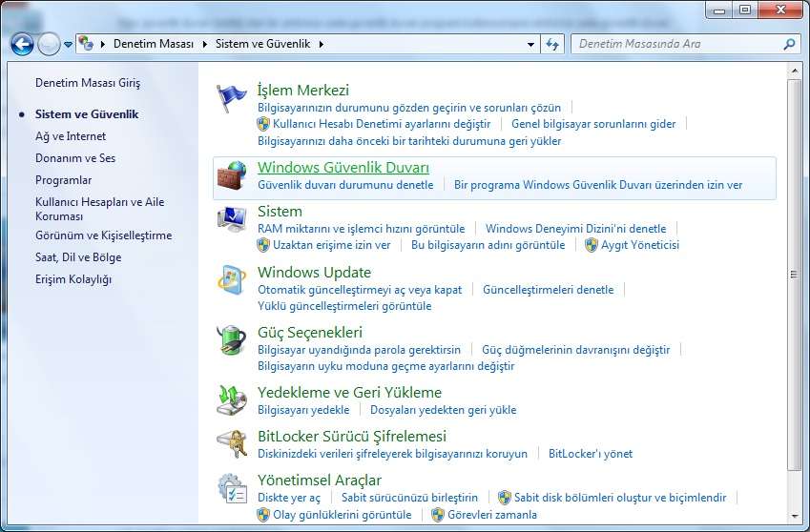Click the shield icon beside Görevleri zamanla
The height and width of the screenshot is (532, 810).
tap(438, 515)
